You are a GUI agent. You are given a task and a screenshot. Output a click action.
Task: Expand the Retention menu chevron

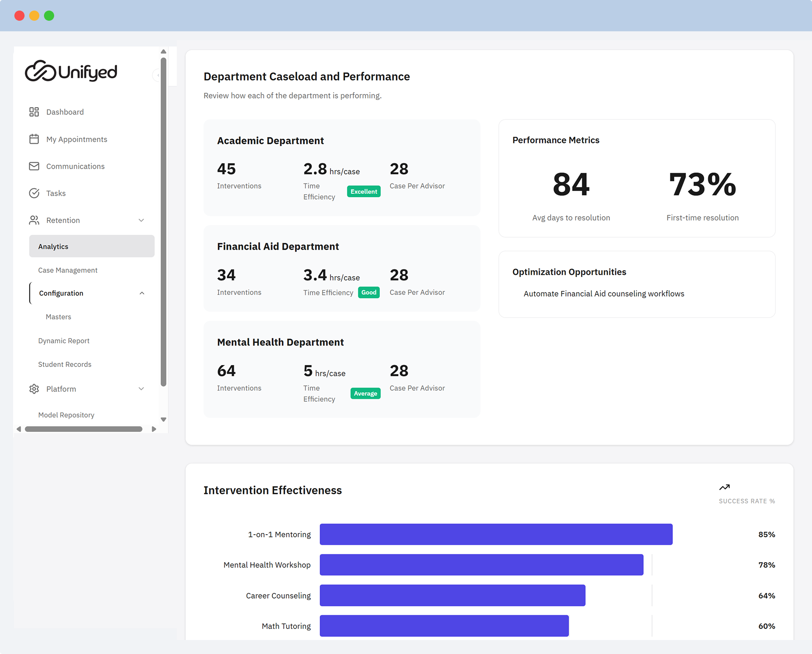coord(141,220)
